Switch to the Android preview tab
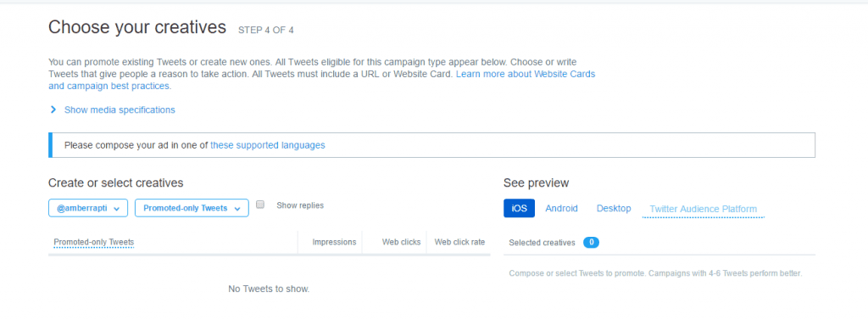The image size is (868, 320). [x=561, y=209]
